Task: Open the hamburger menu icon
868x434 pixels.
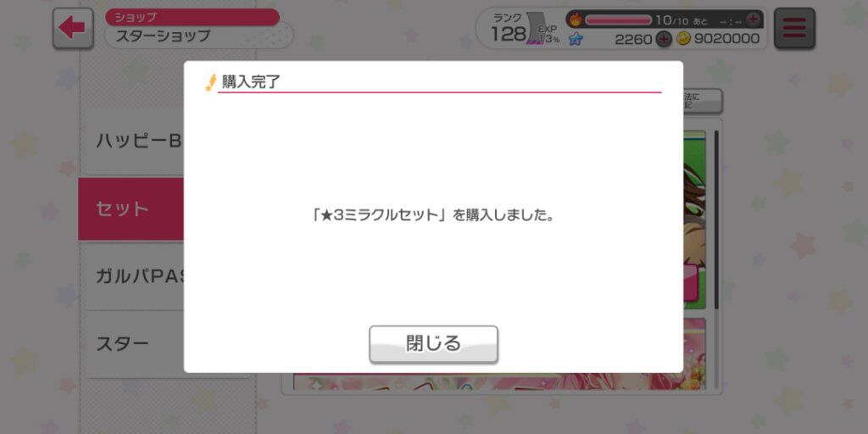Action: (x=794, y=28)
